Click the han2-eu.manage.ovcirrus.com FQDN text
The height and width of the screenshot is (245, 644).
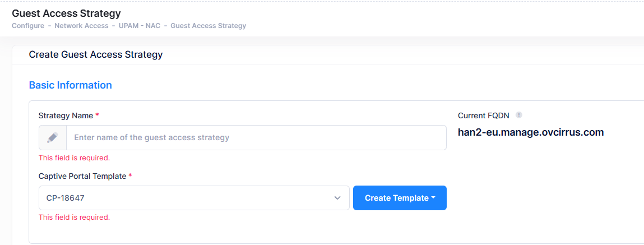coord(530,133)
